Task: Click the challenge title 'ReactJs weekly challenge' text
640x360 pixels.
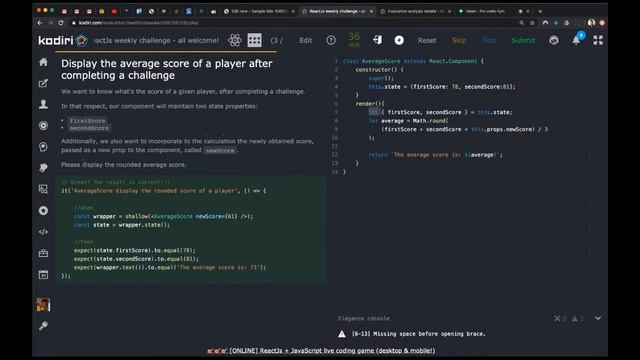Action: (x=156, y=40)
